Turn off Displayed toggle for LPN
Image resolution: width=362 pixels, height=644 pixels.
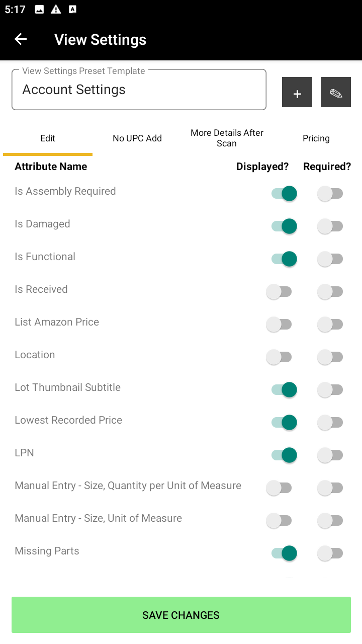(284, 455)
